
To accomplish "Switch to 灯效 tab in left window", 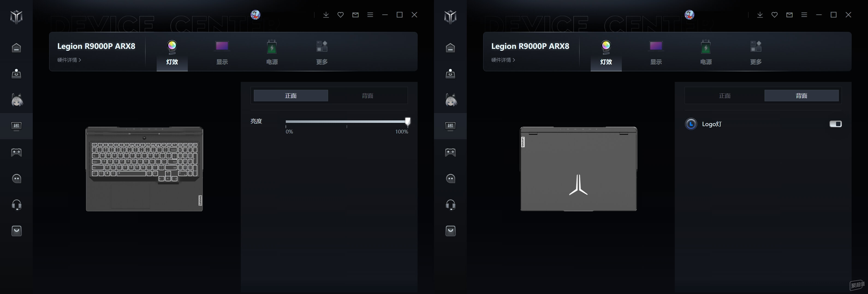I will [172, 53].
